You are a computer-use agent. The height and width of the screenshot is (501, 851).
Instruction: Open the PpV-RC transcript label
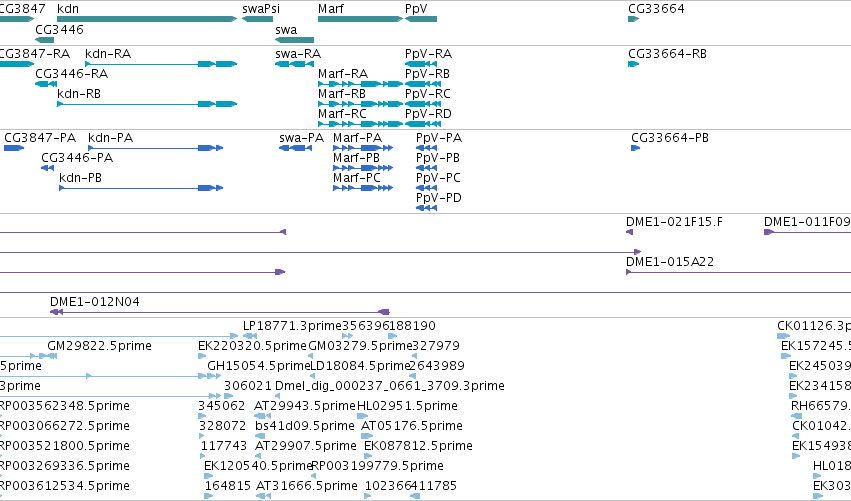pyautogui.click(x=428, y=94)
